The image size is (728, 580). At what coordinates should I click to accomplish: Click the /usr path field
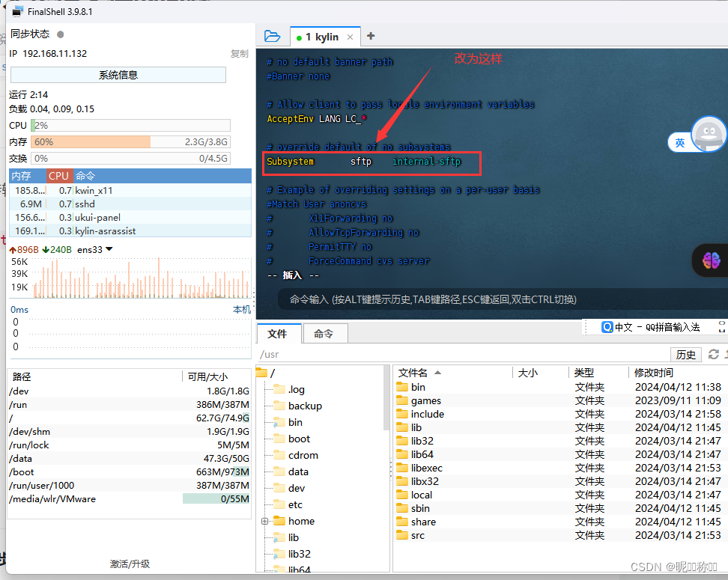[x=462, y=355]
